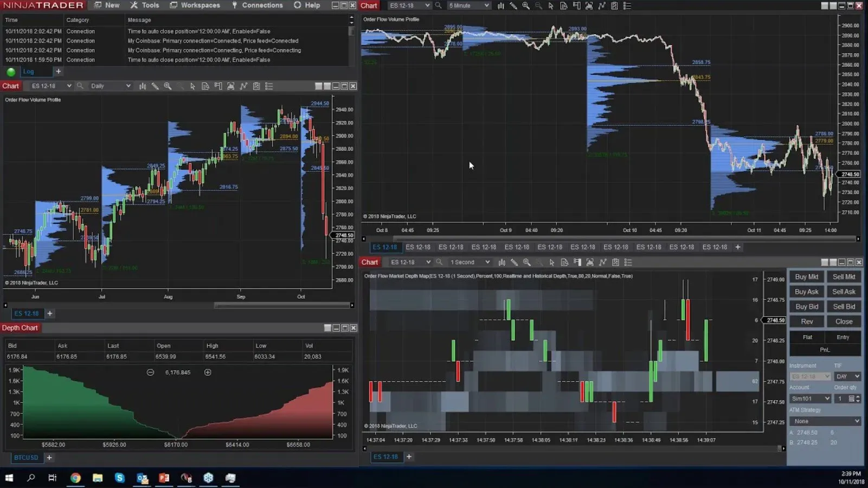Open the Daily interval selector dropdown
The image size is (868, 488).
[128, 86]
